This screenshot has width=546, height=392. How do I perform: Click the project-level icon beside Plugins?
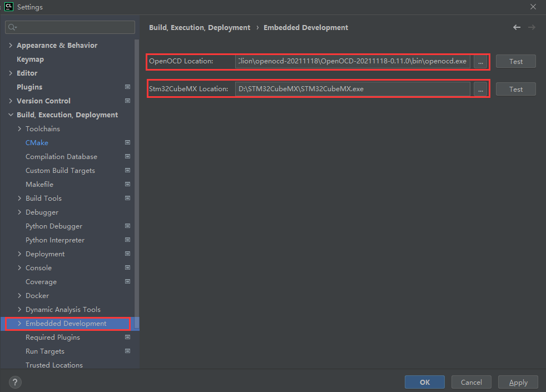pos(127,87)
